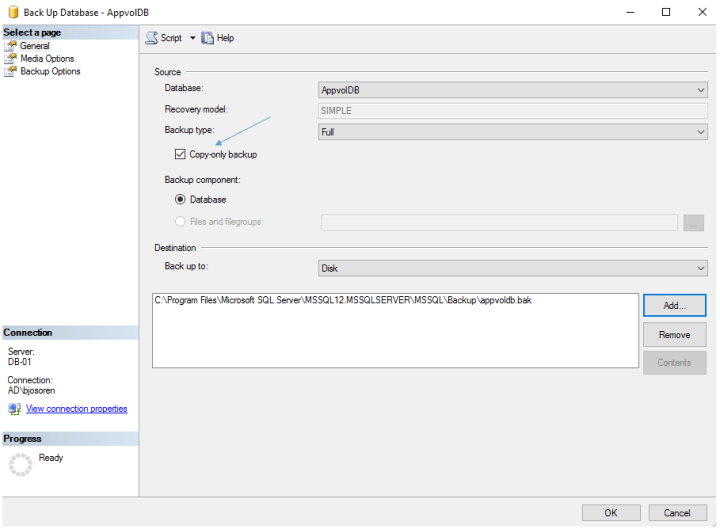Select the General page label
This screenshot has width=720, height=529.
(34, 46)
